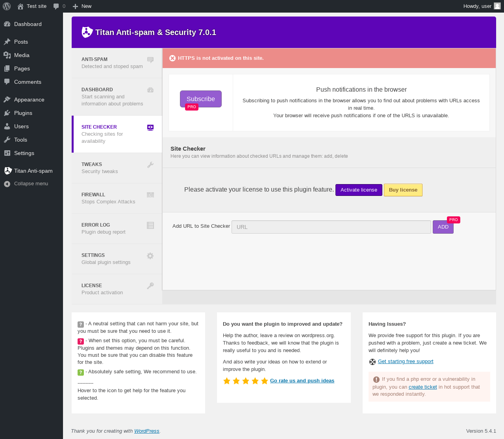Click the plus icon beside New
Screen dimensions: 504x439
[x=76, y=6]
